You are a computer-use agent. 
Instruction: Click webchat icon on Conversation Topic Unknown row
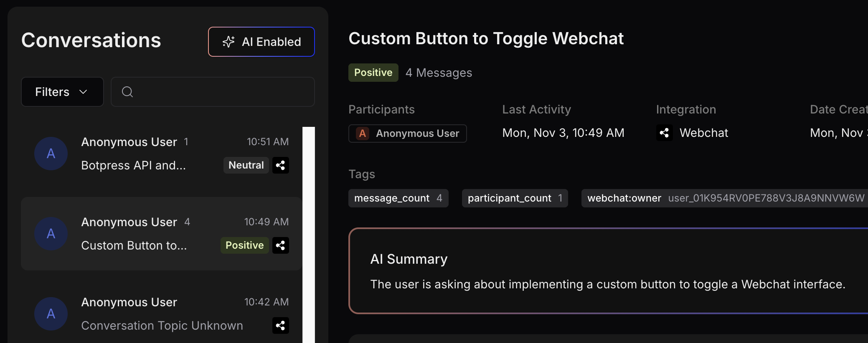tap(281, 325)
